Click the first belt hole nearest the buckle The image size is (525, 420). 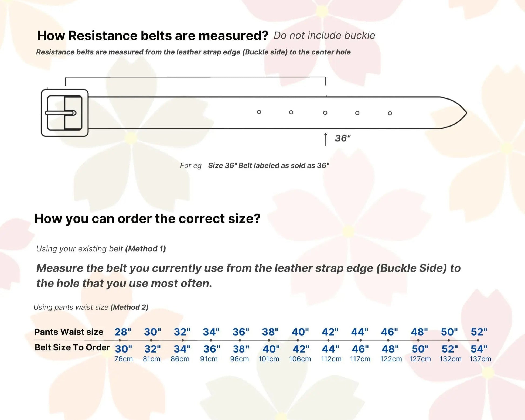[259, 112]
